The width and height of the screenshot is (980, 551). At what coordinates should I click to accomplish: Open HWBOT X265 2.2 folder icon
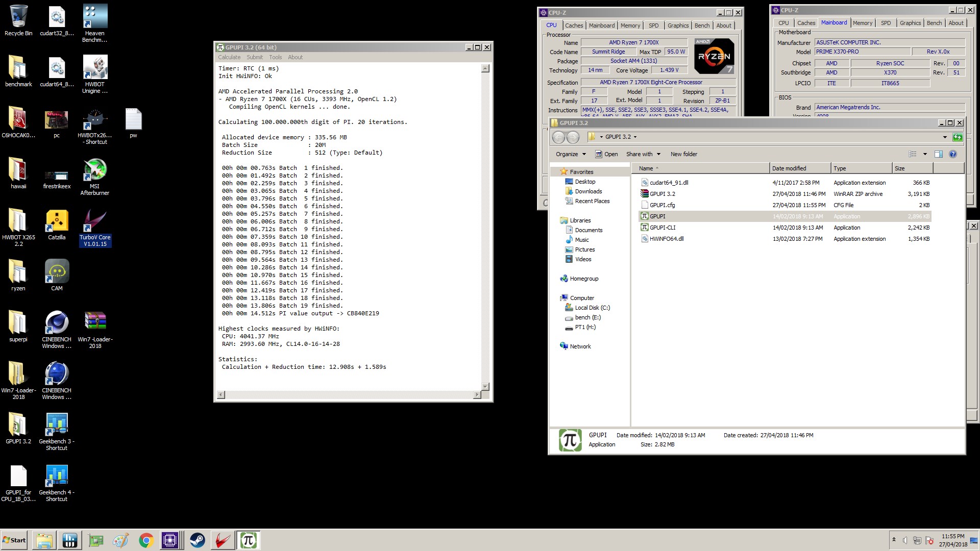(x=18, y=228)
